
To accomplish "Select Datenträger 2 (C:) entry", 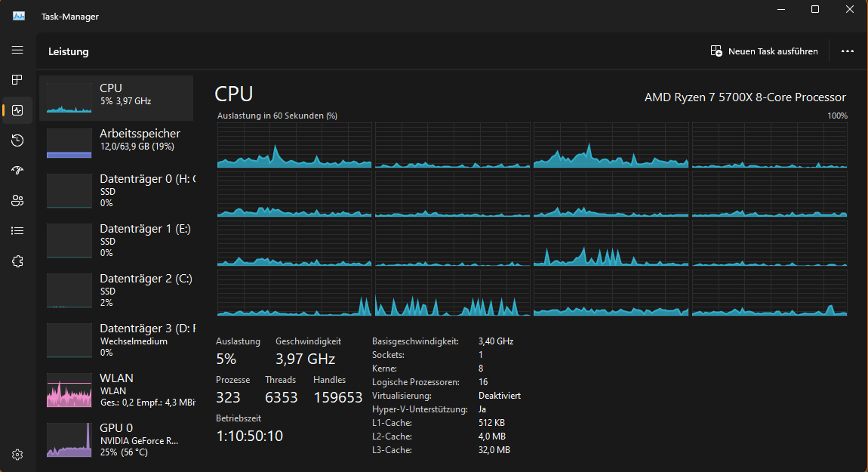I will pyautogui.click(x=116, y=290).
